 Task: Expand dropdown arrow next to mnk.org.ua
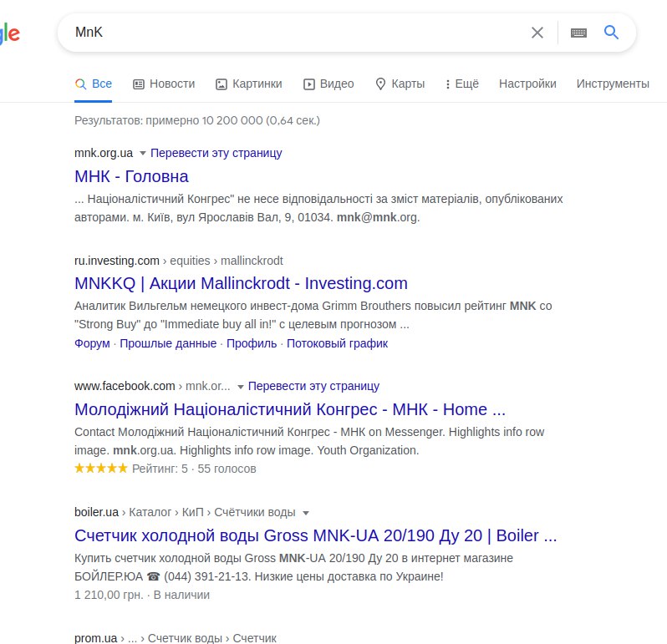(x=142, y=154)
